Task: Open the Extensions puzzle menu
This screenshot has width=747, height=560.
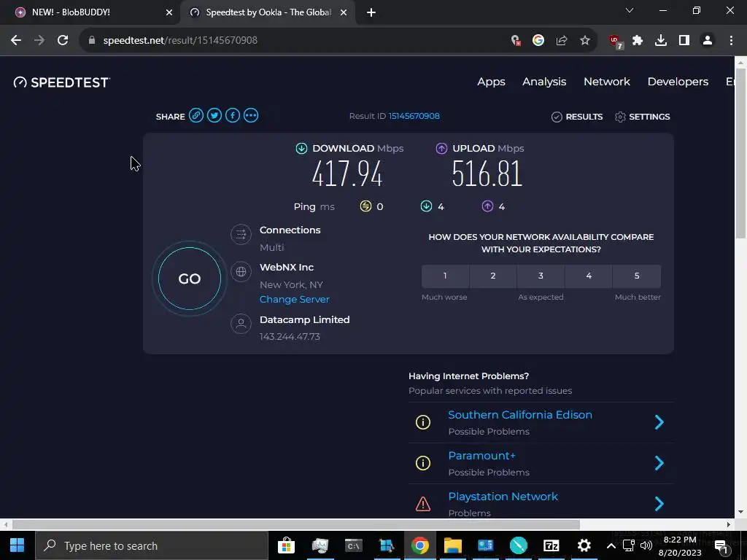Action: pos(638,41)
